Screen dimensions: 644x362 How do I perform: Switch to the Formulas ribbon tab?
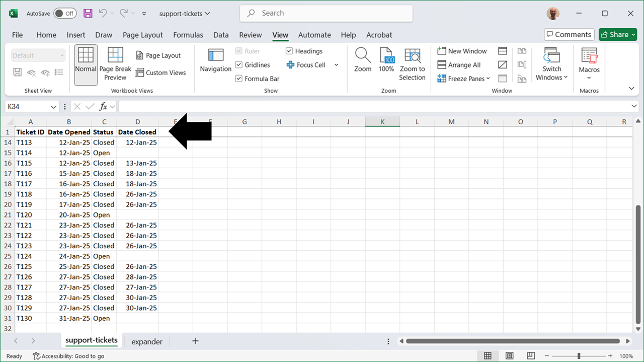tap(188, 35)
